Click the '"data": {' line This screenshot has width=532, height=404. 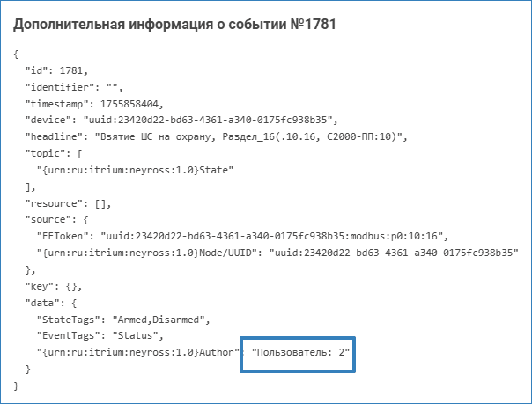click(x=51, y=303)
